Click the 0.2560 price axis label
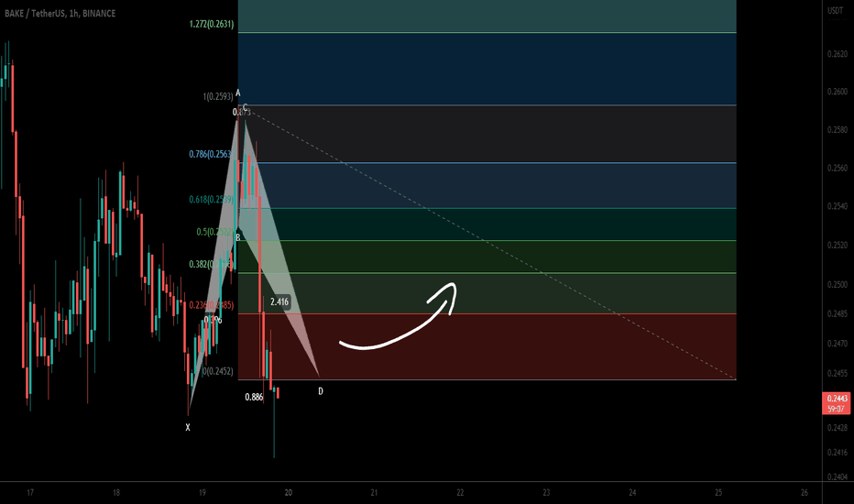Image resolution: width=854 pixels, height=504 pixels. pyautogui.click(x=838, y=168)
